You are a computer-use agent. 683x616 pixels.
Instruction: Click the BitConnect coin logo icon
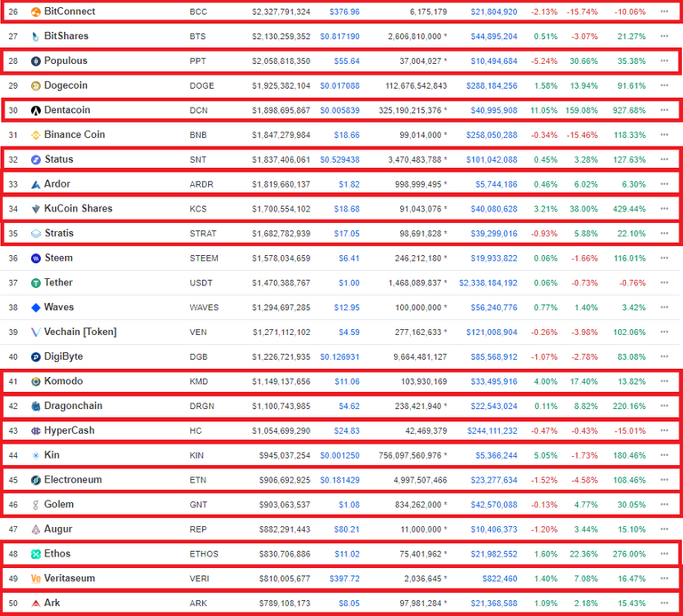tap(36, 12)
